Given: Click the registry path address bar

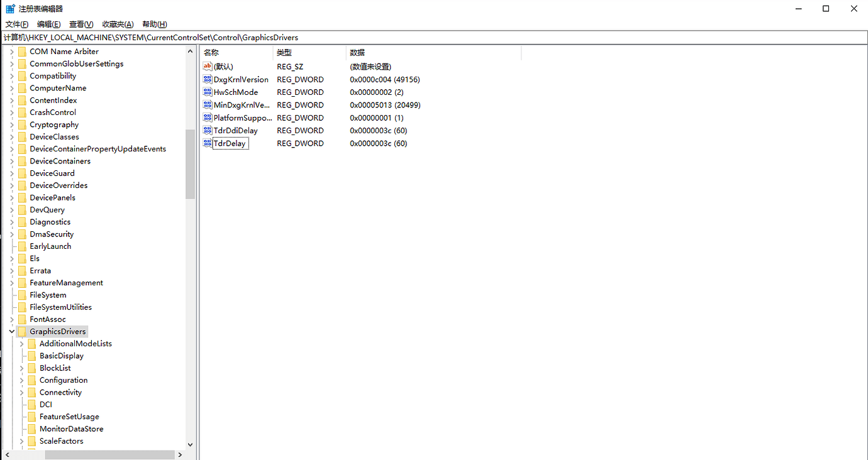Looking at the screenshot, I should pos(434,38).
